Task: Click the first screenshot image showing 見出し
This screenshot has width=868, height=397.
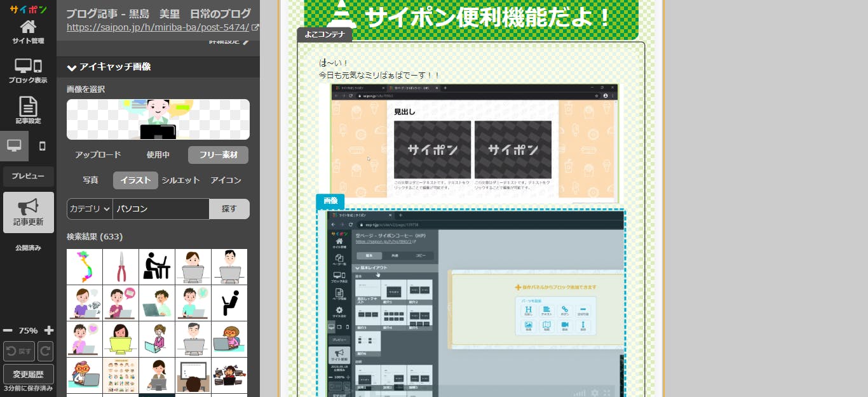Action: tap(474, 143)
